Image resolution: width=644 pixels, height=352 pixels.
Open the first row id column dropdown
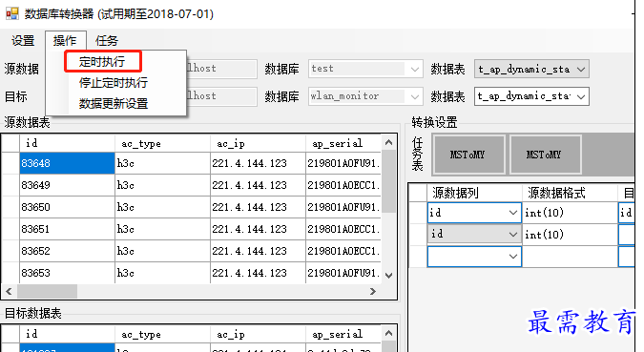coord(512,213)
